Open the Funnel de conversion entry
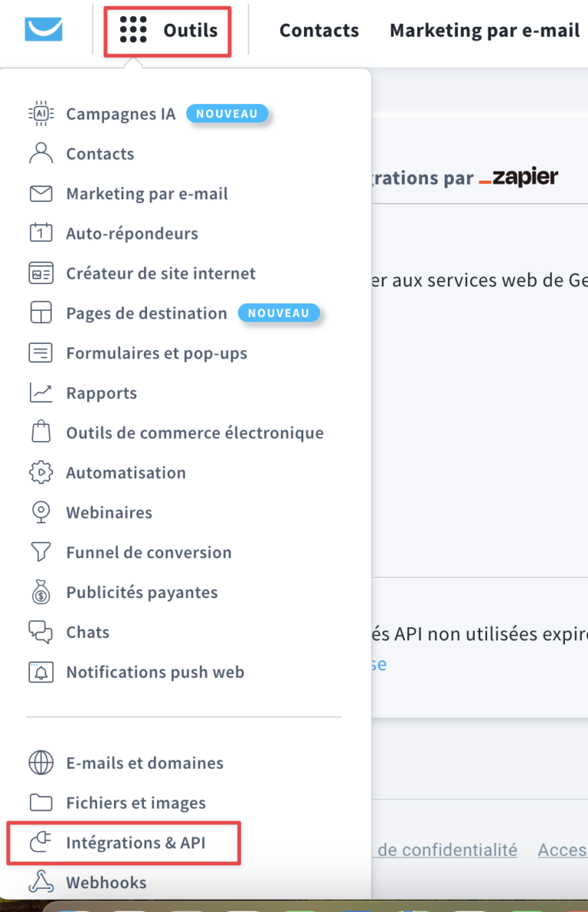This screenshot has width=588, height=912. click(x=149, y=552)
